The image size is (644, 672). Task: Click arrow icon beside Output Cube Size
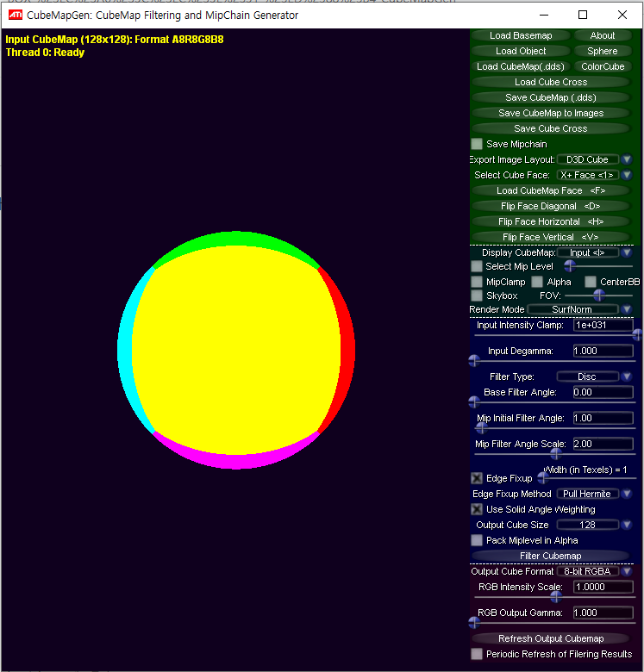click(x=627, y=525)
